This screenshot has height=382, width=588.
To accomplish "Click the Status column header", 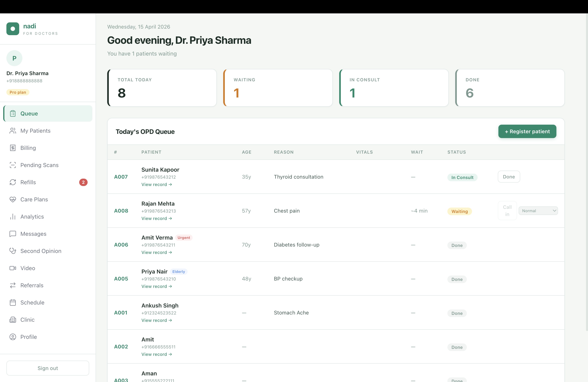I will point(457,152).
